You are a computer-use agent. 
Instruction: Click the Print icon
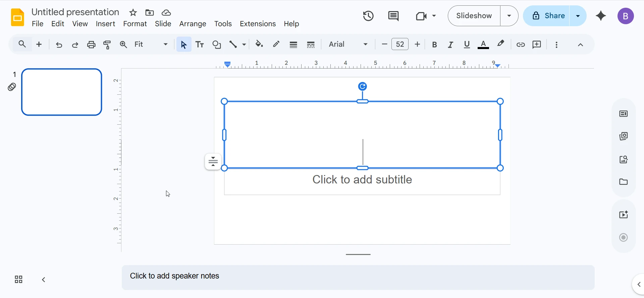click(x=91, y=44)
